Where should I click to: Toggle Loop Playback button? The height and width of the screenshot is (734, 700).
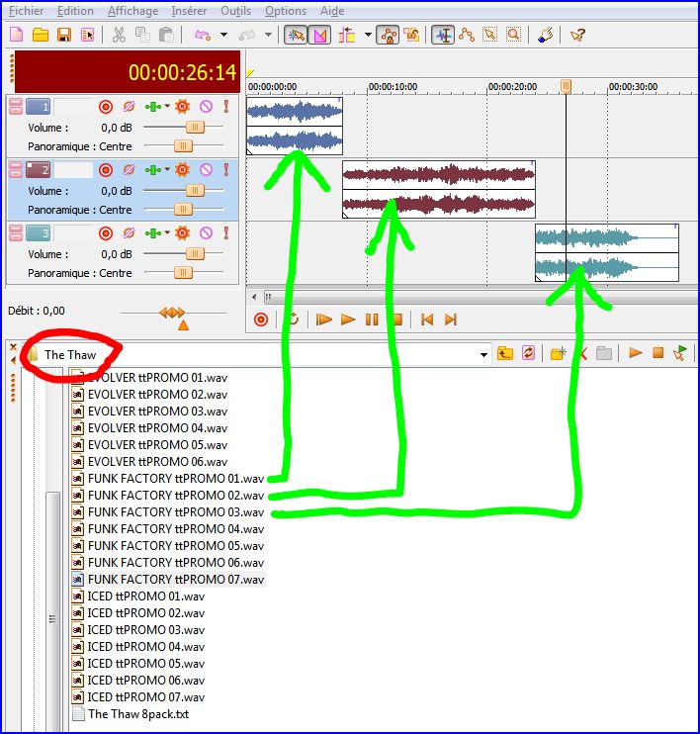pyautogui.click(x=294, y=320)
